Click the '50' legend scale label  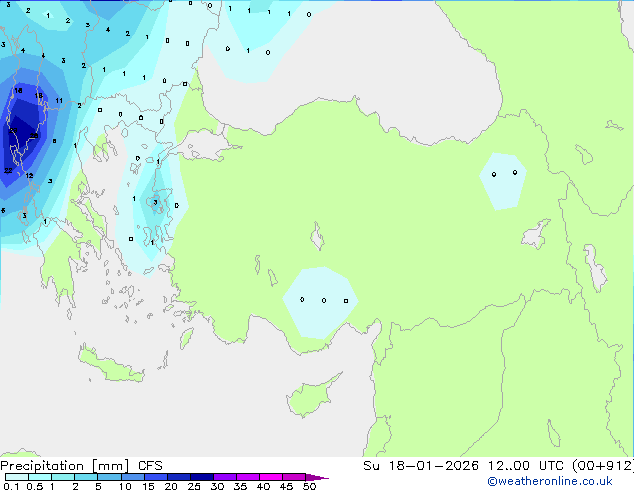pos(309,486)
